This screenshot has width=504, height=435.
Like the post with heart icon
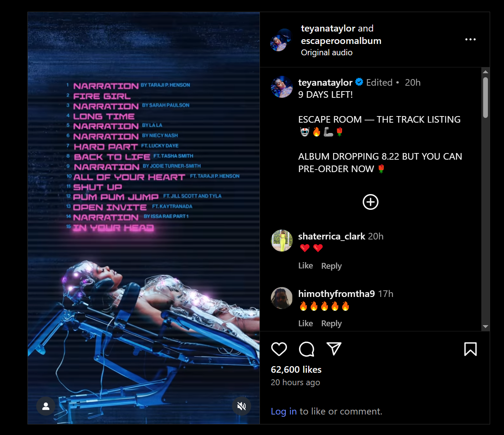(x=279, y=349)
